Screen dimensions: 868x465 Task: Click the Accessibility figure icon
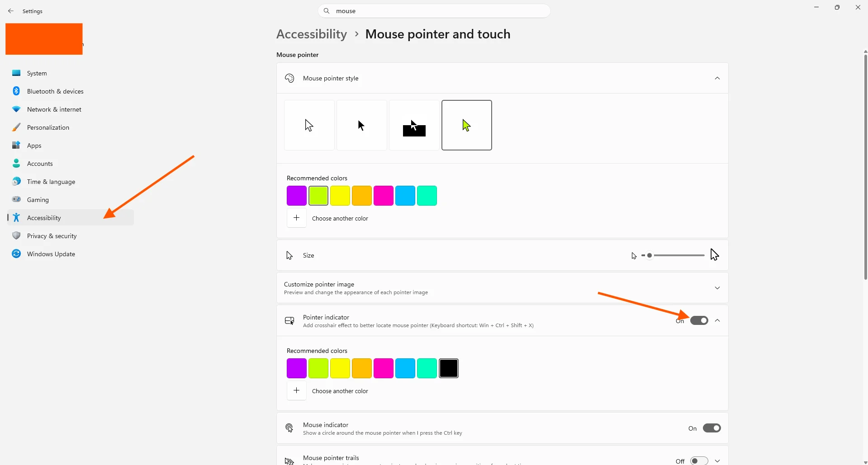[x=16, y=217]
